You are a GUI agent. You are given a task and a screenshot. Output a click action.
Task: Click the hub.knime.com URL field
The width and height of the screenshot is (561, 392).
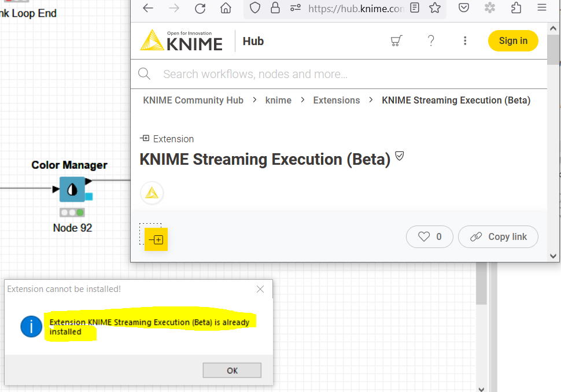pyautogui.click(x=356, y=9)
